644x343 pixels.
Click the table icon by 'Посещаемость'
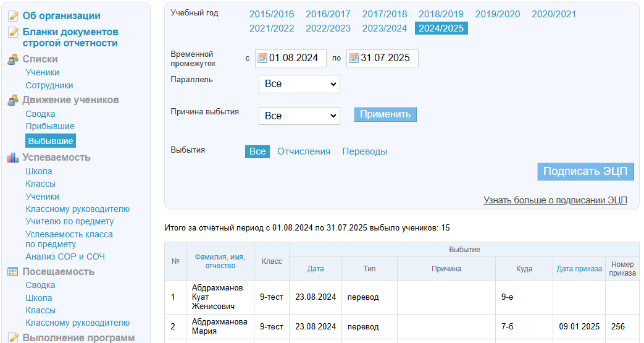(x=13, y=272)
